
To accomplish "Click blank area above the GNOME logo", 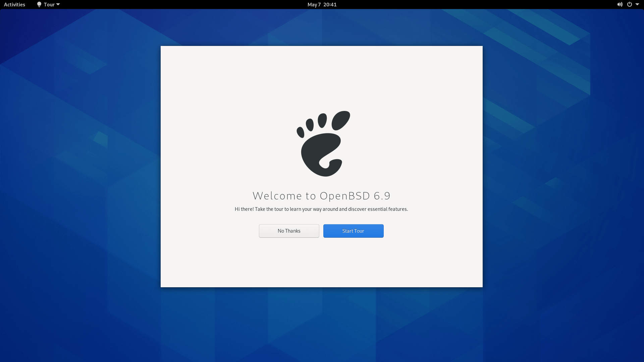I will [x=321, y=77].
